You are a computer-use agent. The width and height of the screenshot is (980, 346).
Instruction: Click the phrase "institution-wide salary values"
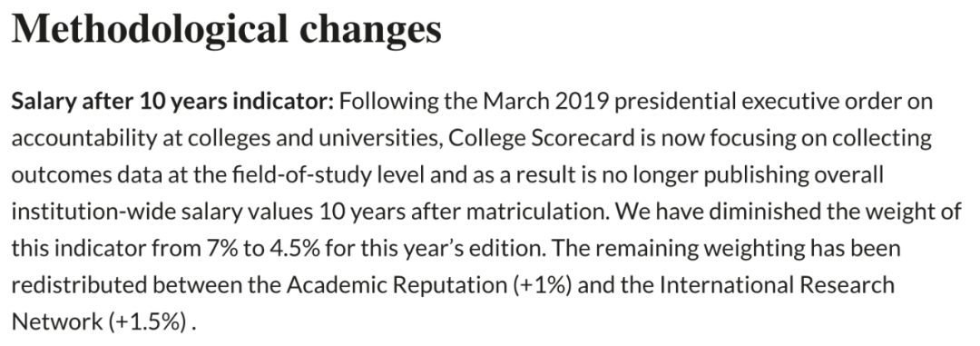pos(162,213)
